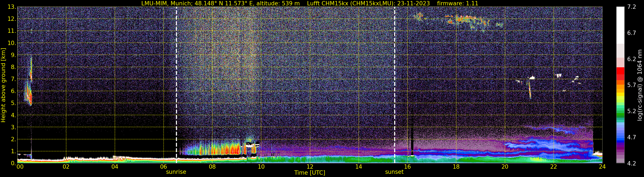Click time tick label 08

click(212, 167)
